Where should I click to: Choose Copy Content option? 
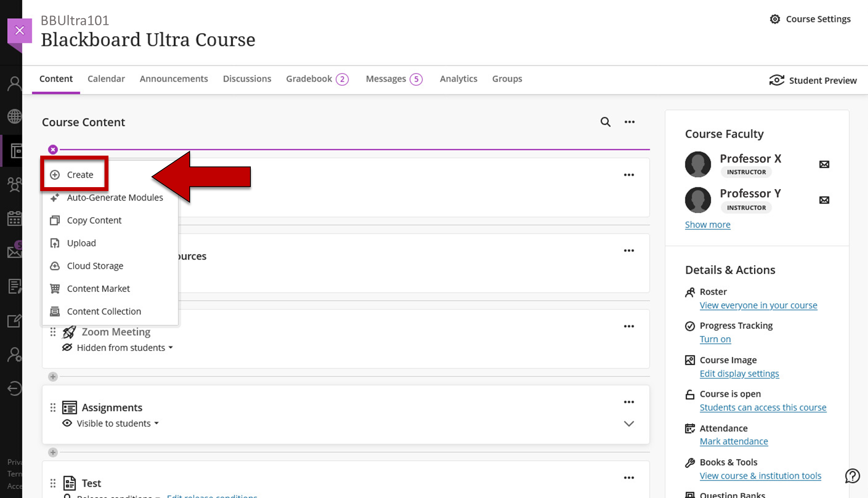coord(86,220)
